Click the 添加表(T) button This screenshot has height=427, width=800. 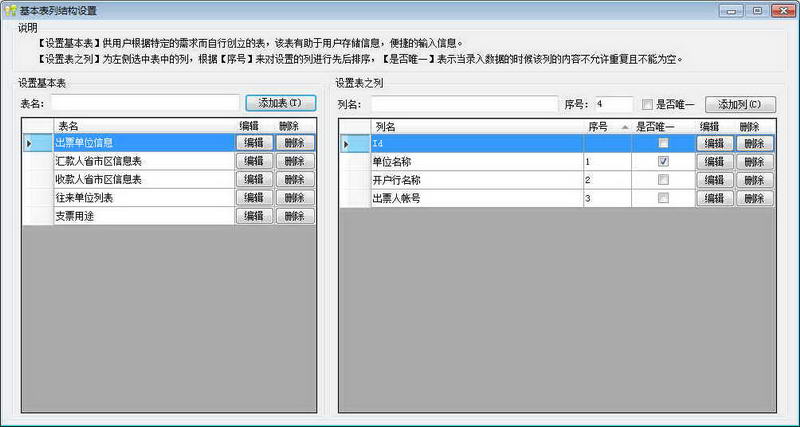pos(280,103)
